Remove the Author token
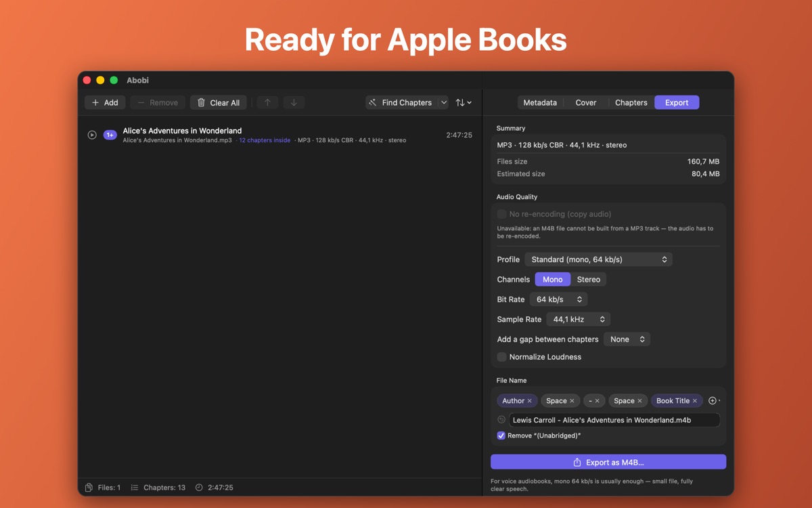 (529, 401)
